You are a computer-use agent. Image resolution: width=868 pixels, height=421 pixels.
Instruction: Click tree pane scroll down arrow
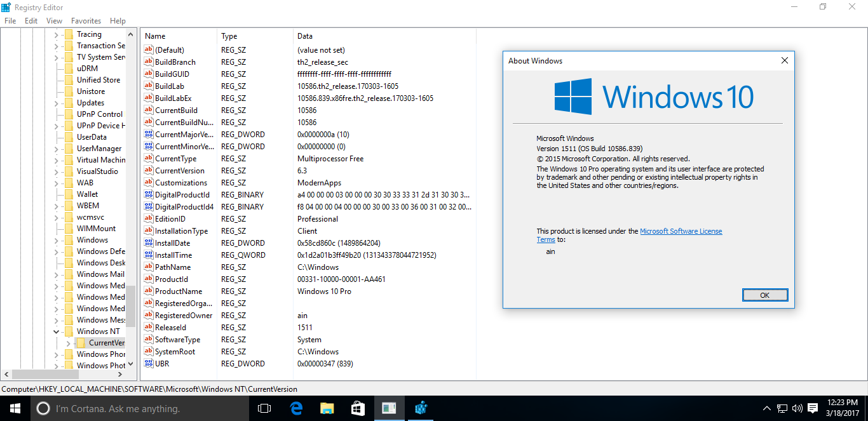pyautogui.click(x=131, y=364)
